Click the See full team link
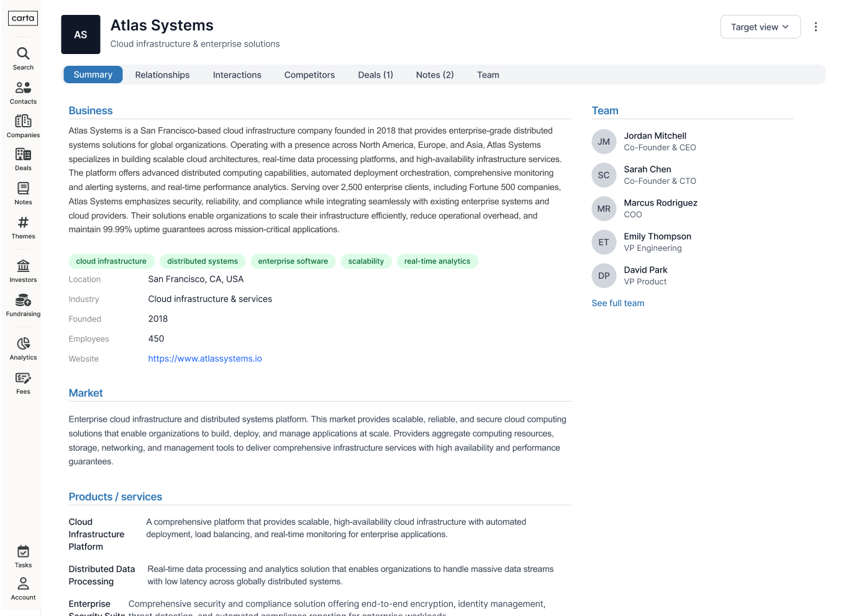This screenshot has width=846, height=616. [x=617, y=303]
